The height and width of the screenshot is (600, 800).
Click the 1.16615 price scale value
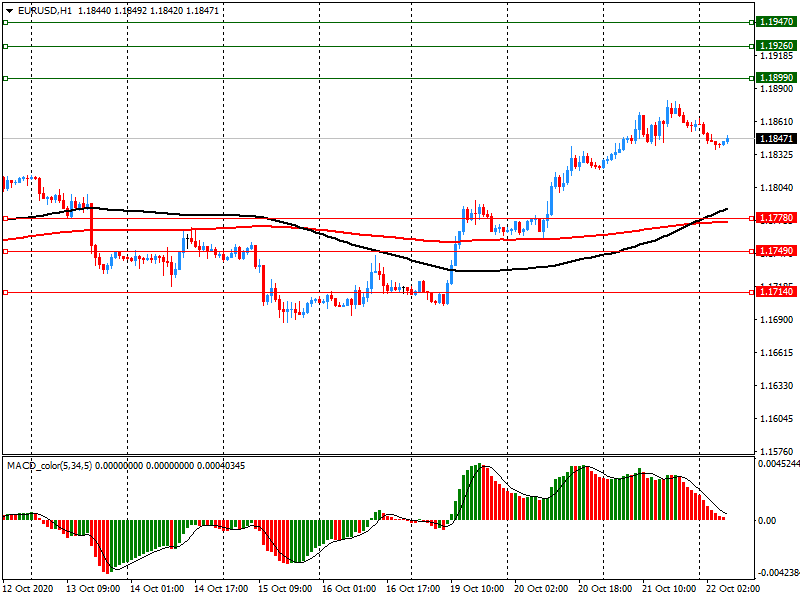tap(777, 353)
